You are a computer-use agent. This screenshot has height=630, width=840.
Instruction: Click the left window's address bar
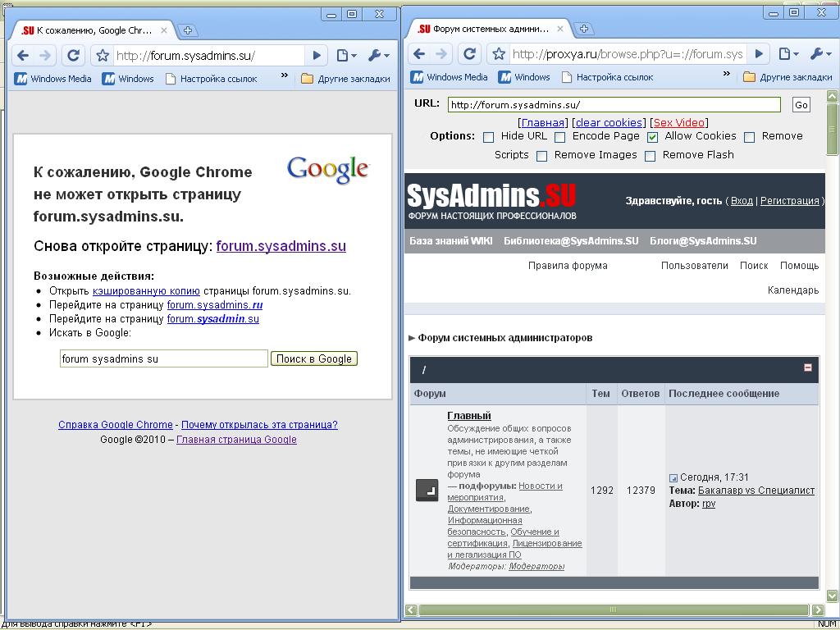point(209,55)
